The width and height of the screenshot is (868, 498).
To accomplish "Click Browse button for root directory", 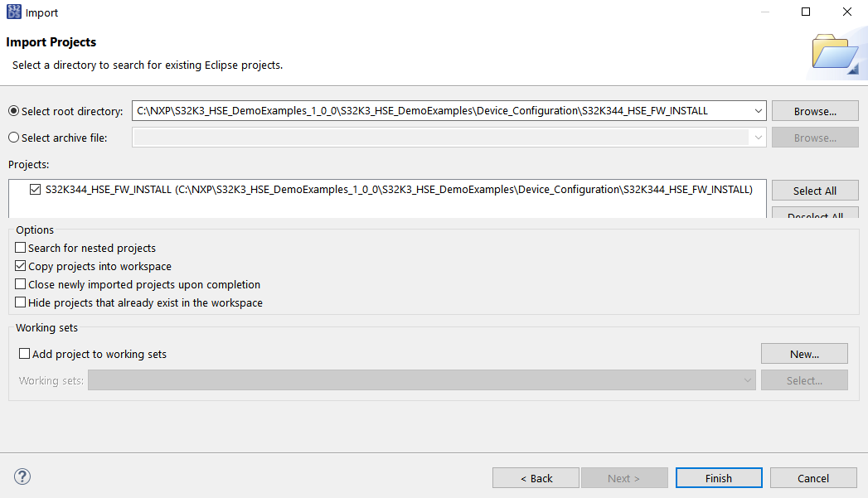I will [814, 111].
